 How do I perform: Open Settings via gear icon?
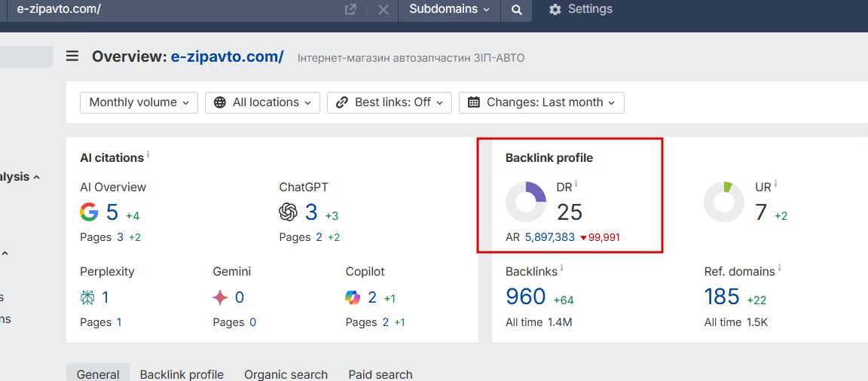coord(555,10)
